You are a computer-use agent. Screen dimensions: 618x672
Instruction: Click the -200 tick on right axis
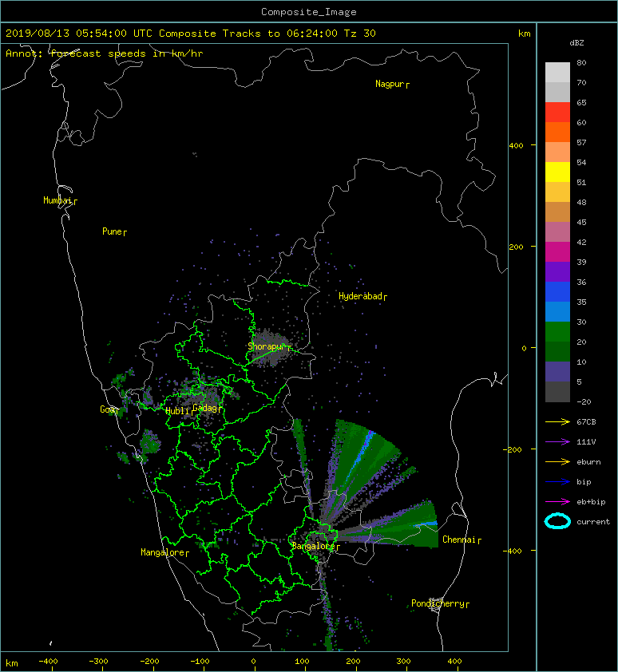[x=513, y=449]
